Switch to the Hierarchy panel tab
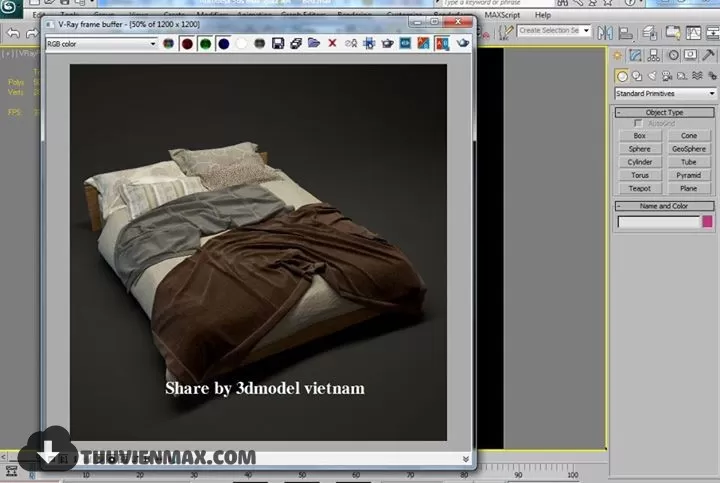The height and width of the screenshot is (483, 720). point(654,56)
